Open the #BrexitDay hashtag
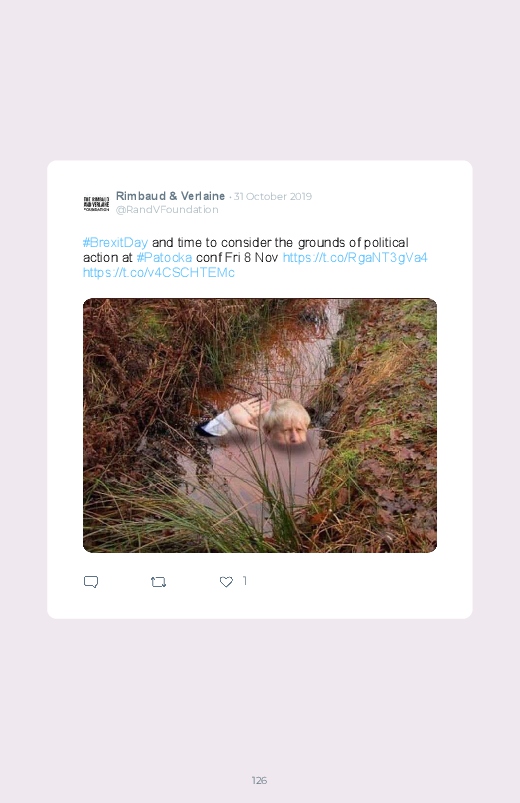 (115, 242)
